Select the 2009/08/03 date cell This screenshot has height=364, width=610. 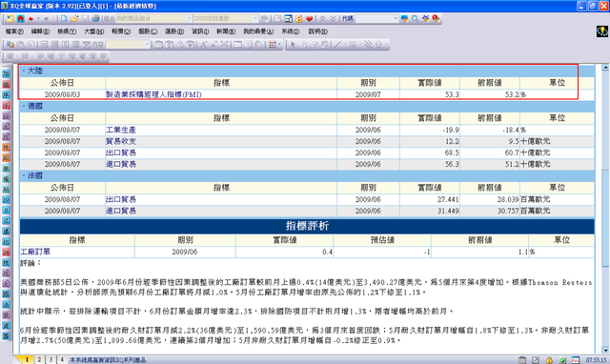62,94
